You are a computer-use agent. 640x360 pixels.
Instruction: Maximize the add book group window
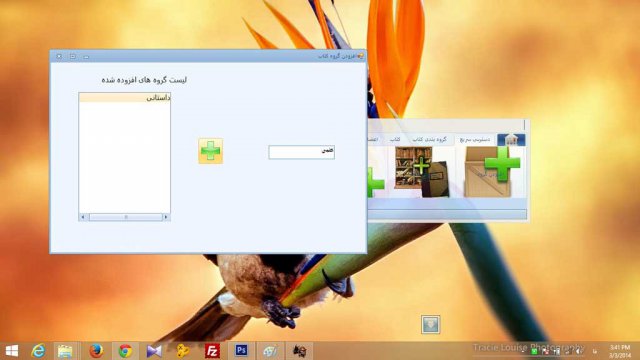[x=73, y=56]
